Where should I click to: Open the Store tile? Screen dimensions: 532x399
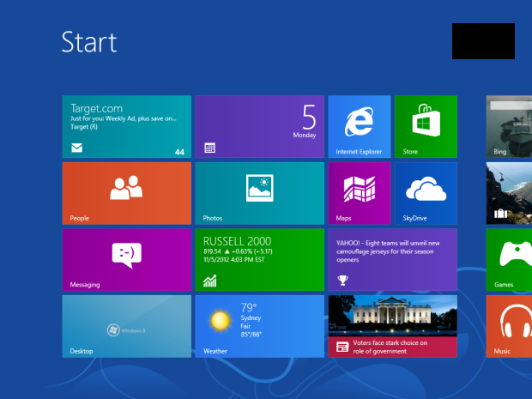[x=426, y=126]
